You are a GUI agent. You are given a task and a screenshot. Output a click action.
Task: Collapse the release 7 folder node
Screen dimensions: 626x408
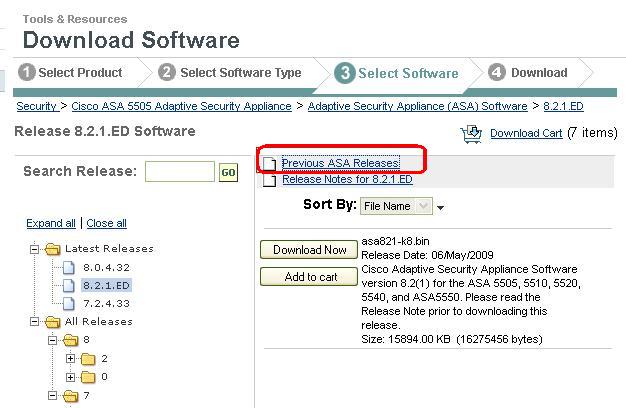(53, 395)
